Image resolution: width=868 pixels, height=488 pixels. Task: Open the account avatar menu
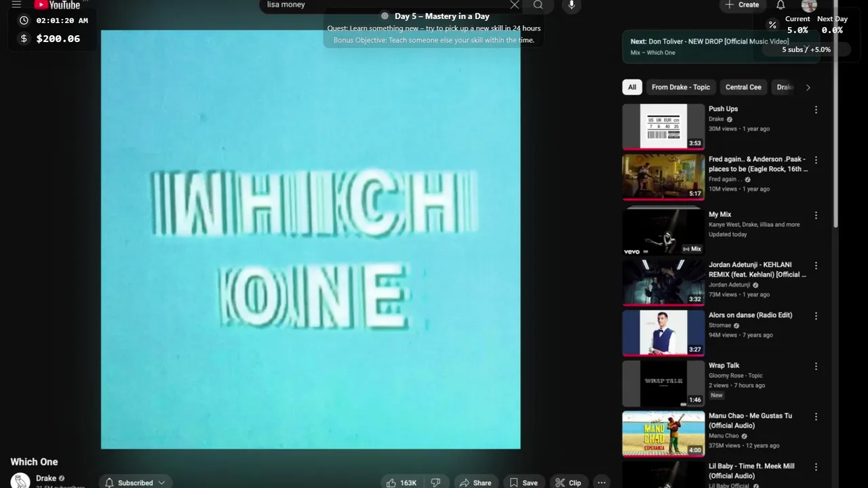tap(809, 5)
